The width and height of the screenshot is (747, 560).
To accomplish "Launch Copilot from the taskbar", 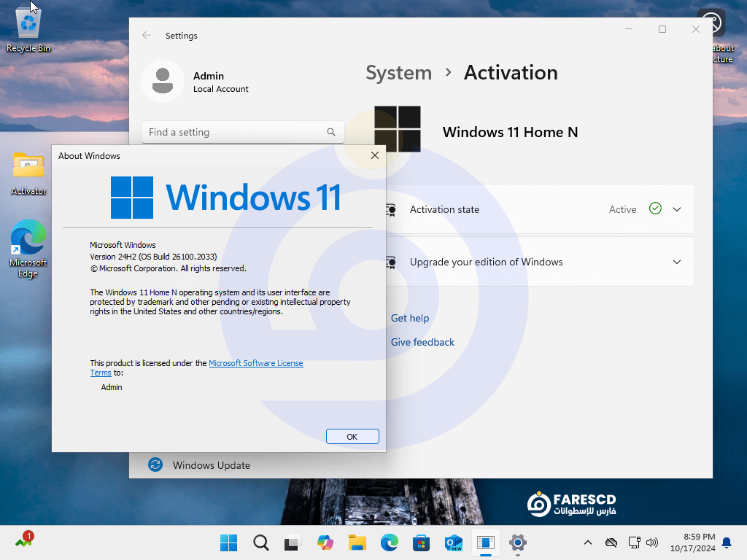I will (x=325, y=542).
